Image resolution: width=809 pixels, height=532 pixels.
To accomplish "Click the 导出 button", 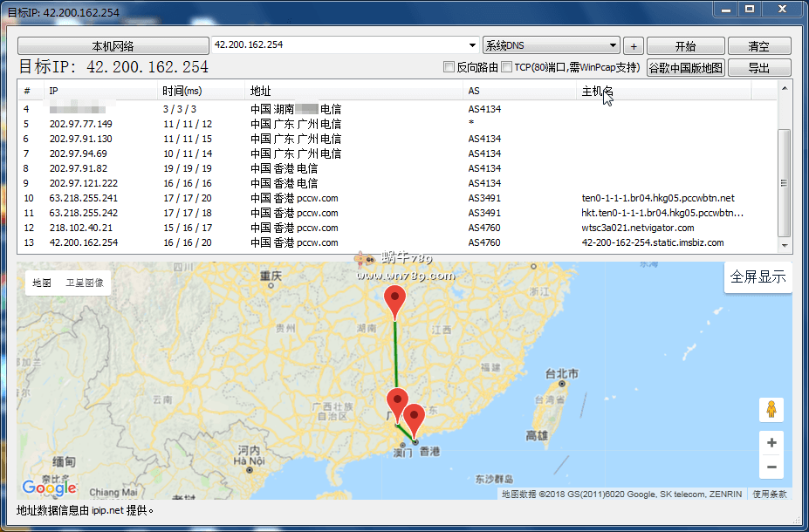I will tap(758, 68).
